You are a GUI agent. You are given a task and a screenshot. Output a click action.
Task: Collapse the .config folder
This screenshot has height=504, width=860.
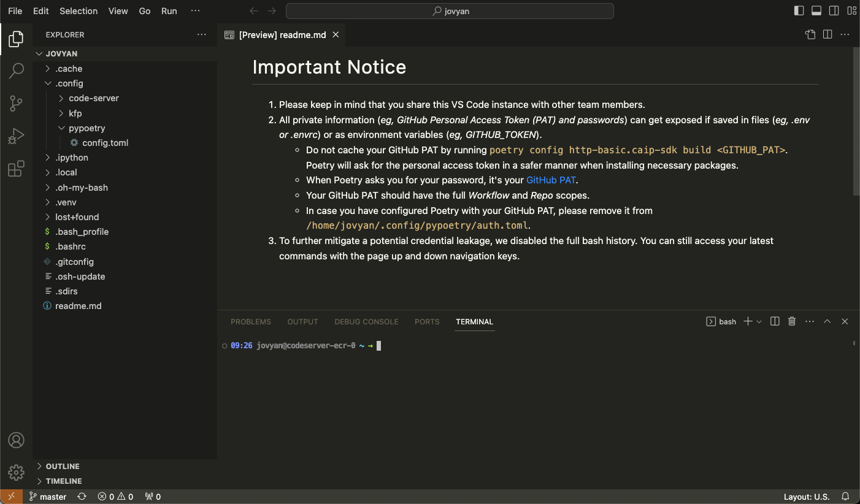click(125, 83)
